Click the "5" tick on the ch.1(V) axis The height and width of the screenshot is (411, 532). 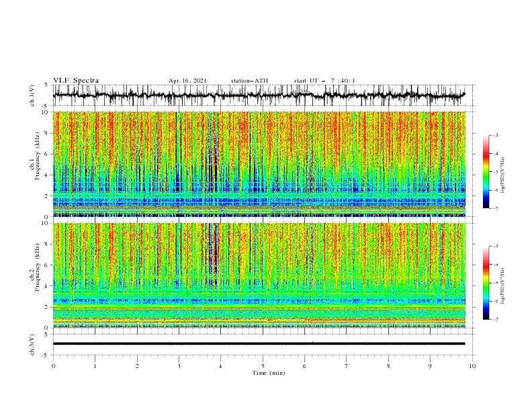coord(47,85)
